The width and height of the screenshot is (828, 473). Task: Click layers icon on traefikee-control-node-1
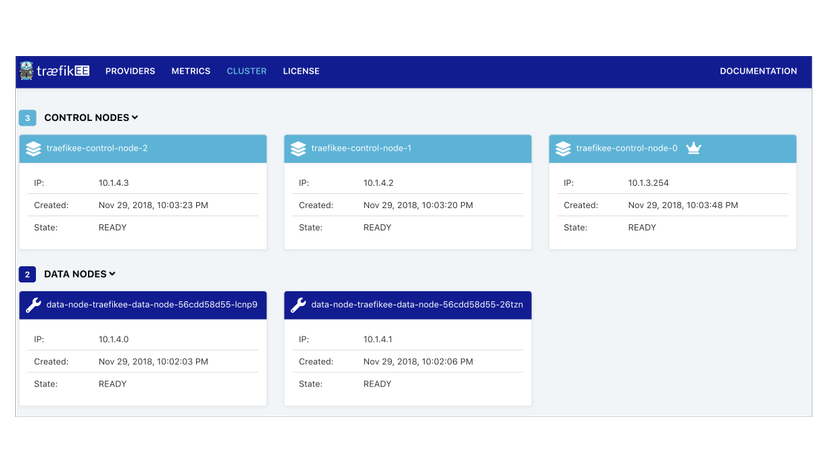298,148
